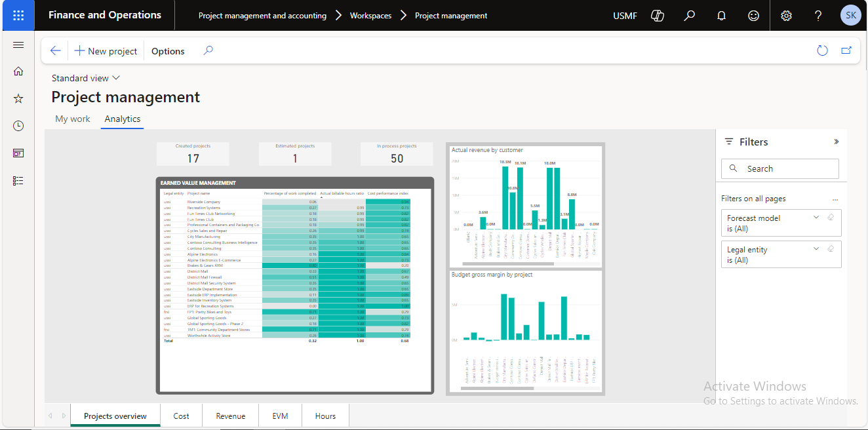Click the Filters search field

pos(780,168)
